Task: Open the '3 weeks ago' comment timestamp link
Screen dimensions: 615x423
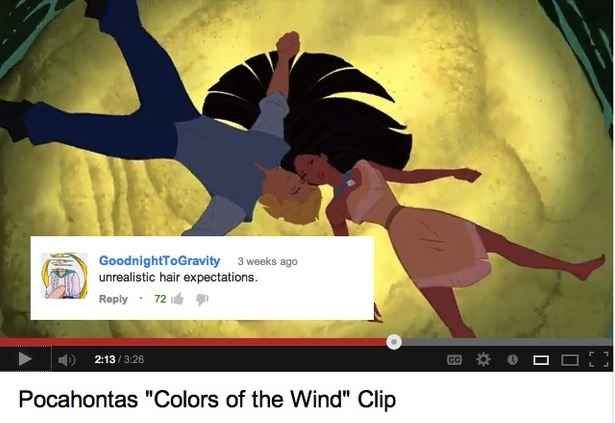Action: tap(267, 261)
